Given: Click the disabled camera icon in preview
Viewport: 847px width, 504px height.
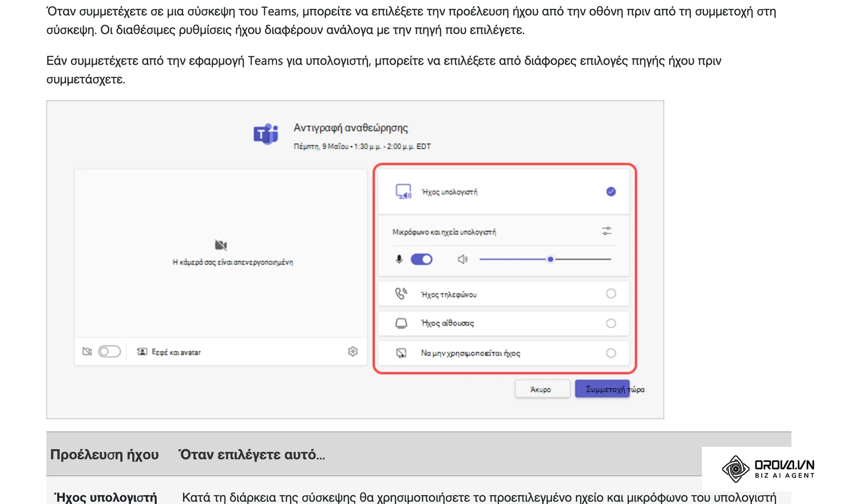Looking at the screenshot, I should pyautogui.click(x=221, y=245).
